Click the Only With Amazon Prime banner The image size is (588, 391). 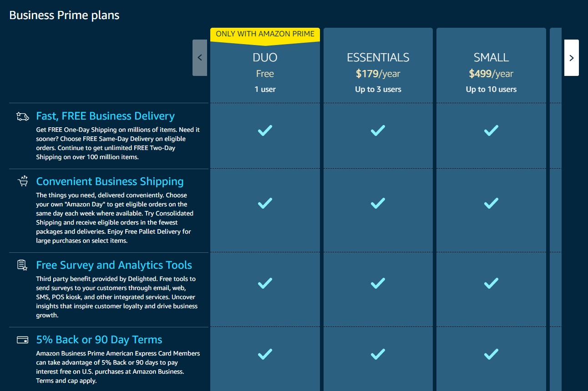pyautogui.click(x=265, y=34)
